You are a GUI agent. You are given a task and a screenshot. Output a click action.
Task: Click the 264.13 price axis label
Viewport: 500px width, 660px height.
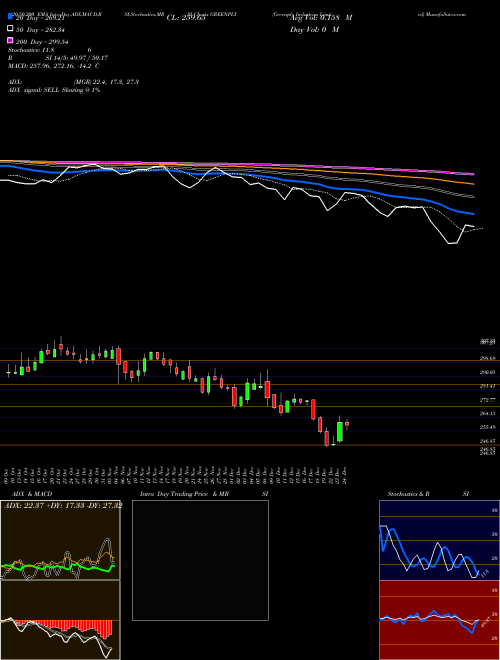coord(488,414)
